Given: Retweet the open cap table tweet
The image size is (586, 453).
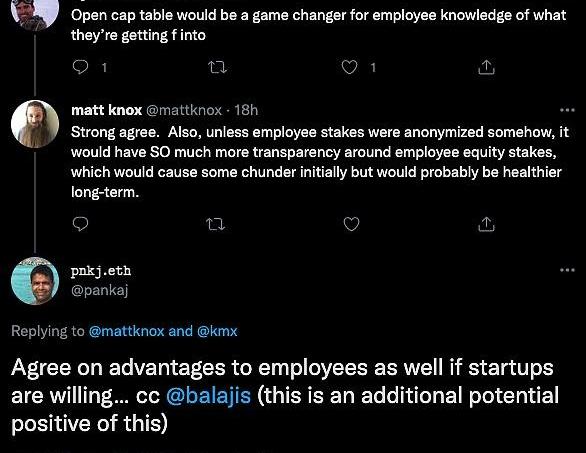Looking at the screenshot, I should click(217, 68).
